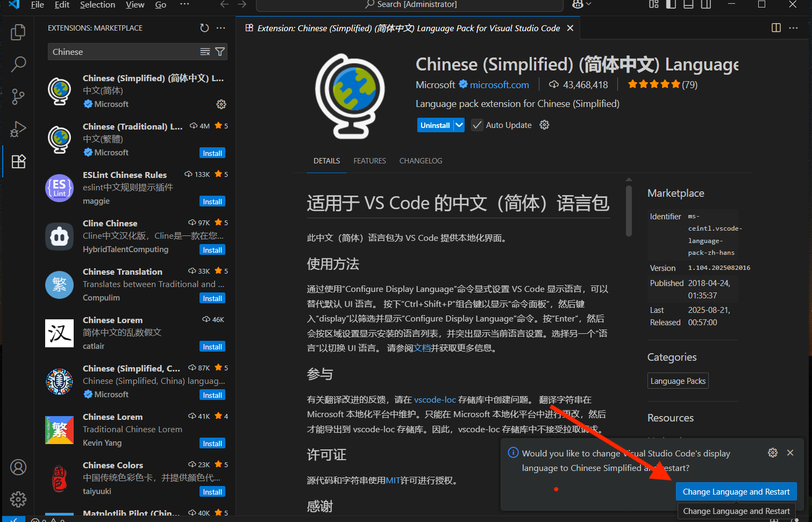This screenshot has height=522, width=812.
Task: Toggle the Auto Update checkbox
Action: [x=476, y=125]
